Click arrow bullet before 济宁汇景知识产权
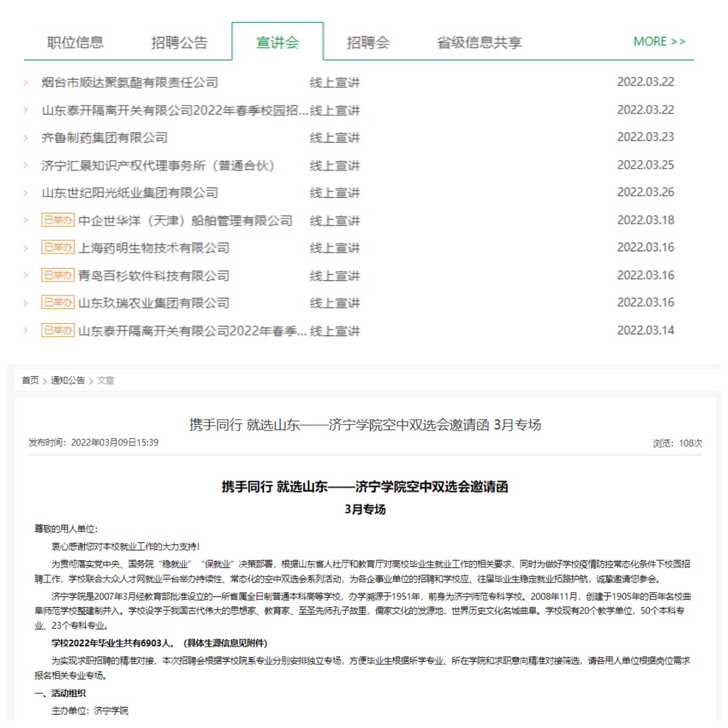 point(25,166)
